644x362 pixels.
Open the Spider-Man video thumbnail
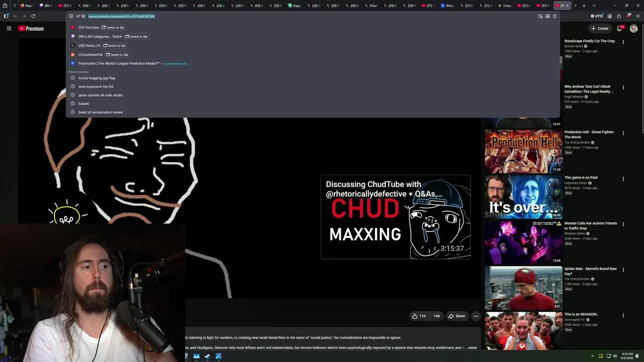point(523,288)
